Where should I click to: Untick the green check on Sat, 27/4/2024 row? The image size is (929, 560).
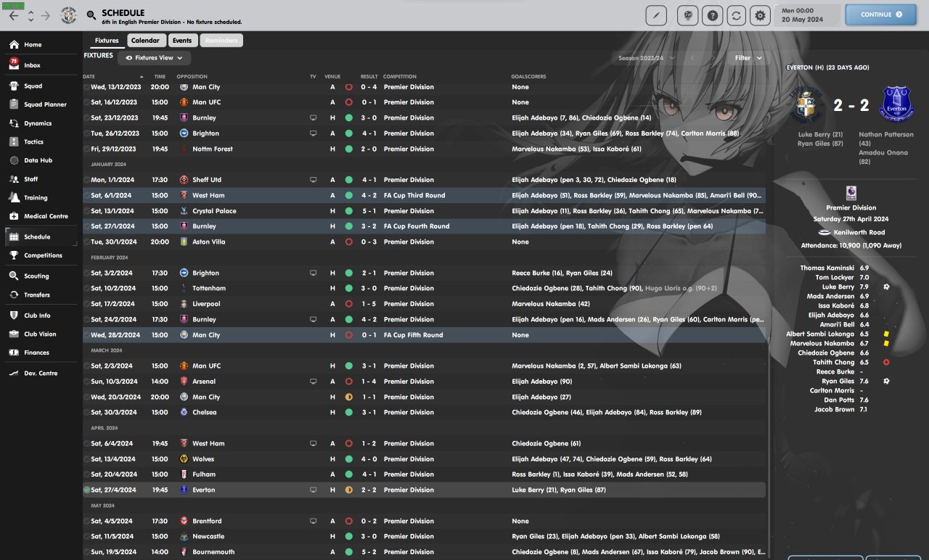(x=86, y=490)
